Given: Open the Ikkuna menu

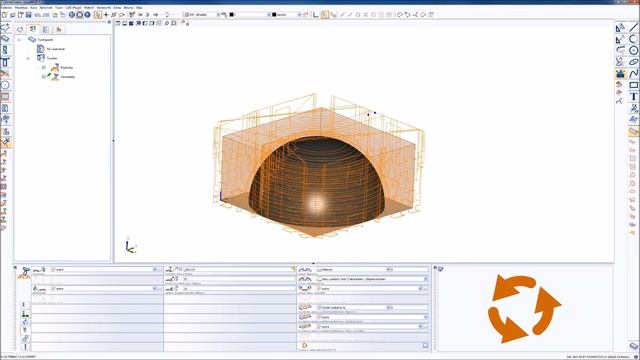Looking at the screenshot, I should (x=128, y=7).
